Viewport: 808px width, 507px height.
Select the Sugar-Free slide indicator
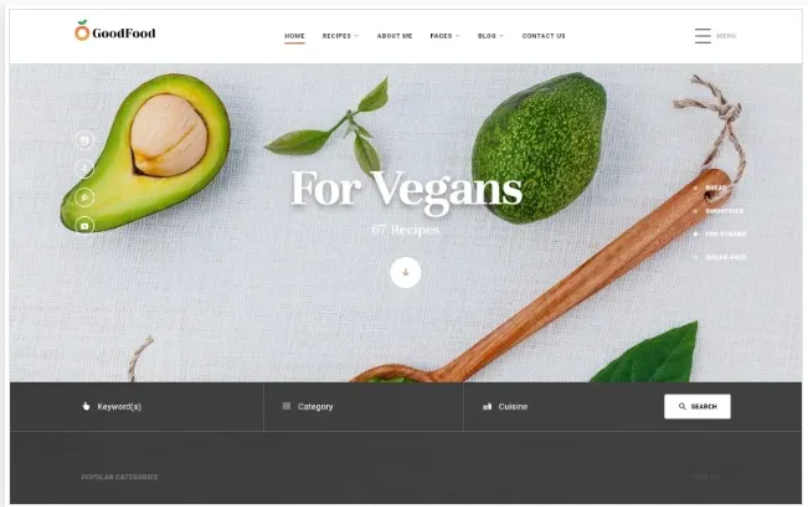pyautogui.click(x=720, y=257)
